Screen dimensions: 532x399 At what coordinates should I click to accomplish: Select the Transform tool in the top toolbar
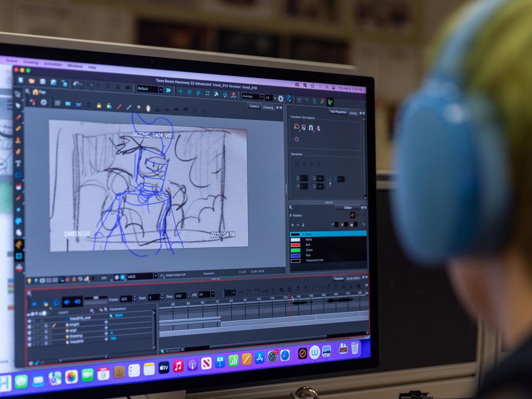181,92
